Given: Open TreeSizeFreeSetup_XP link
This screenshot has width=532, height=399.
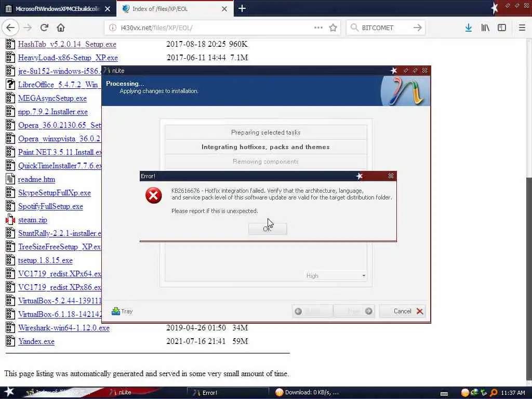Looking at the screenshot, I should (x=59, y=247).
